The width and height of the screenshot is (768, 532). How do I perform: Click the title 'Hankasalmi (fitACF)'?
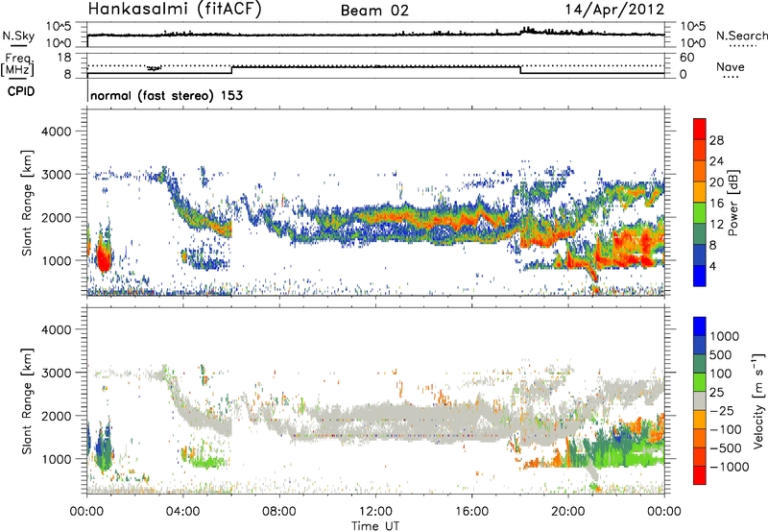[175, 10]
